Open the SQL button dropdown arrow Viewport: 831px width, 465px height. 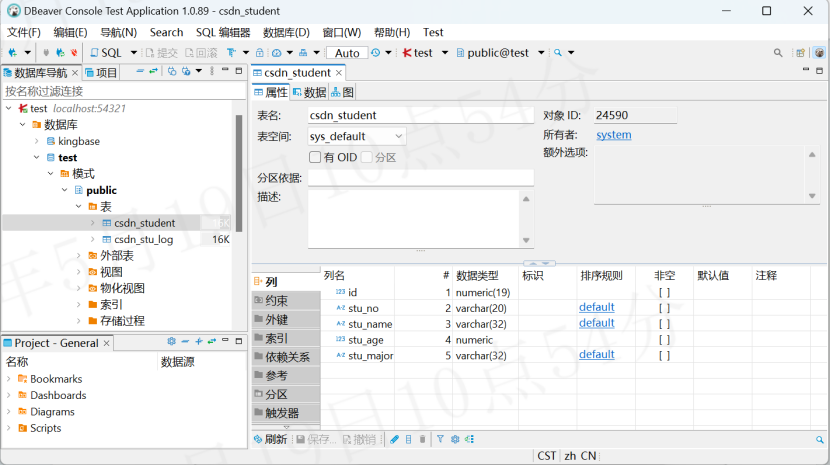(134, 52)
